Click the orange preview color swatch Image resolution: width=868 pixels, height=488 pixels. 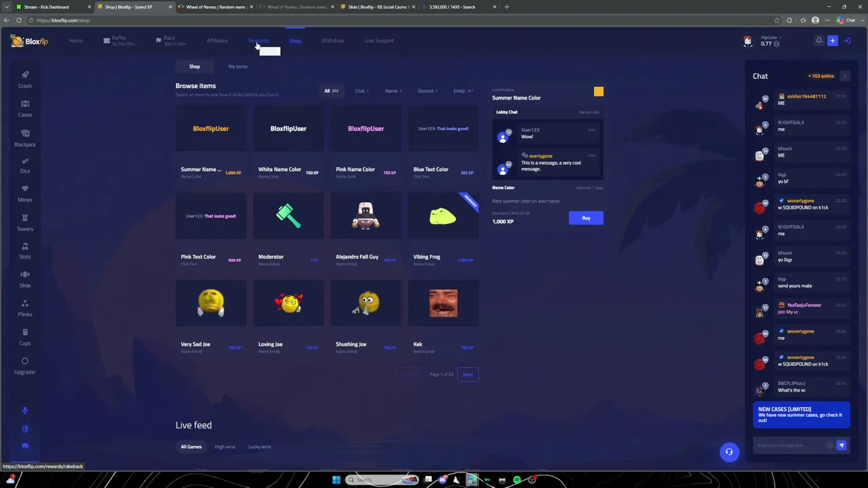click(x=598, y=91)
